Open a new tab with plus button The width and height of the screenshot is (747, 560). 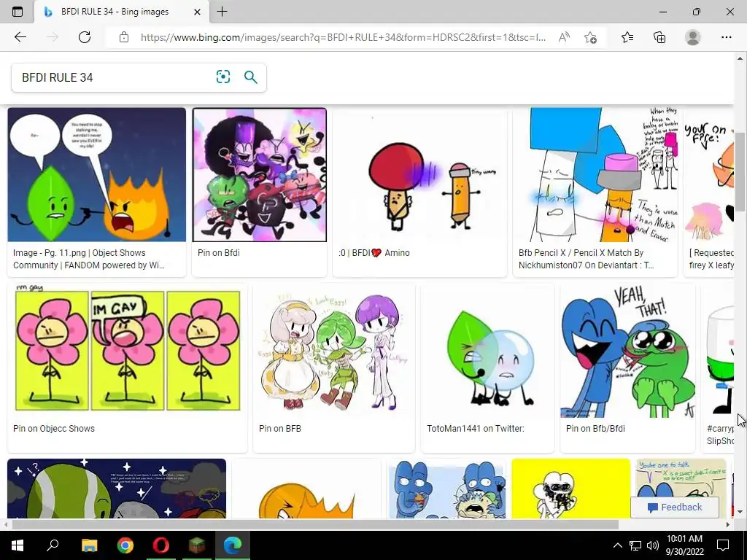[x=222, y=12]
